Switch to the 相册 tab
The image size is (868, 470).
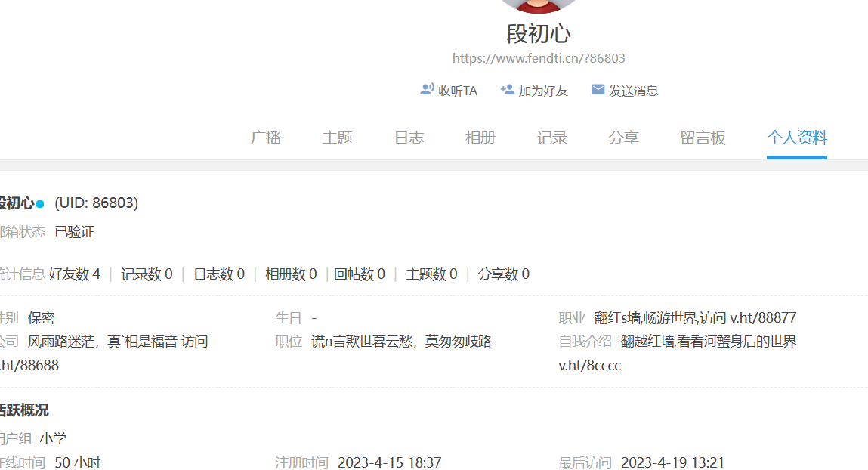click(480, 138)
